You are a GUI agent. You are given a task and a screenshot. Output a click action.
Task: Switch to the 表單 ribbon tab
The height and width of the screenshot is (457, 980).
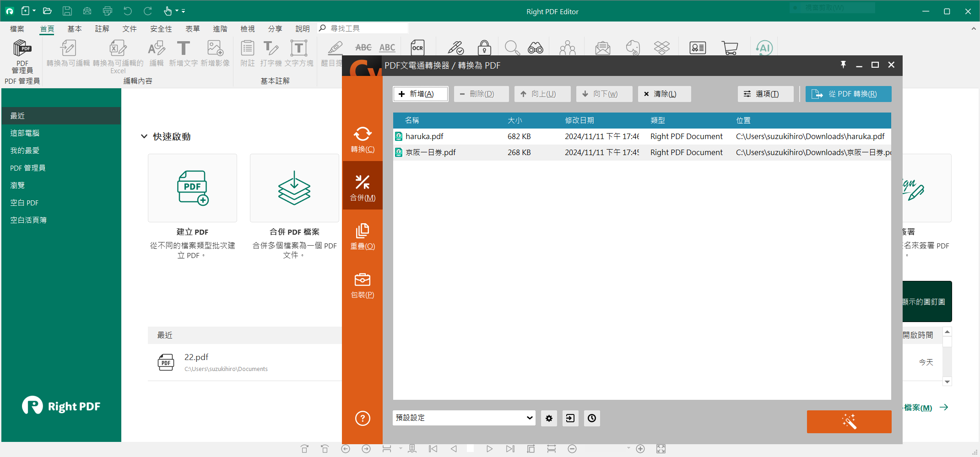(x=193, y=29)
